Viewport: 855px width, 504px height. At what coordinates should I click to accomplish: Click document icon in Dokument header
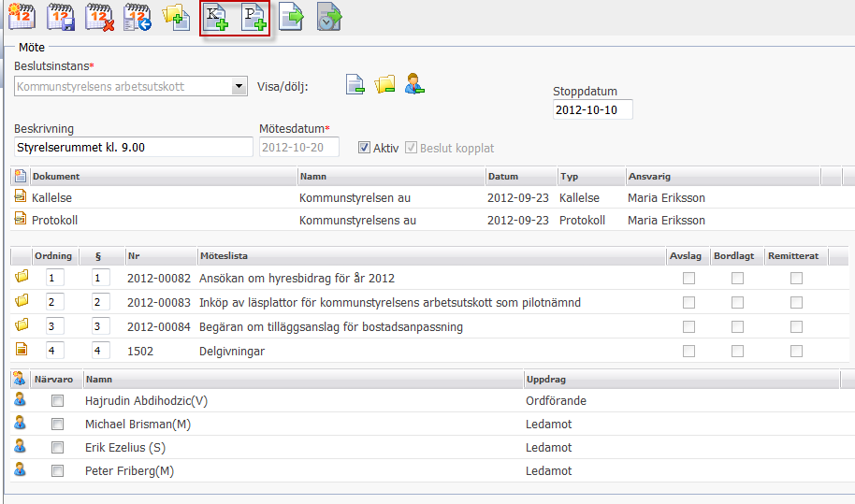pyautogui.click(x=21, y=176)
